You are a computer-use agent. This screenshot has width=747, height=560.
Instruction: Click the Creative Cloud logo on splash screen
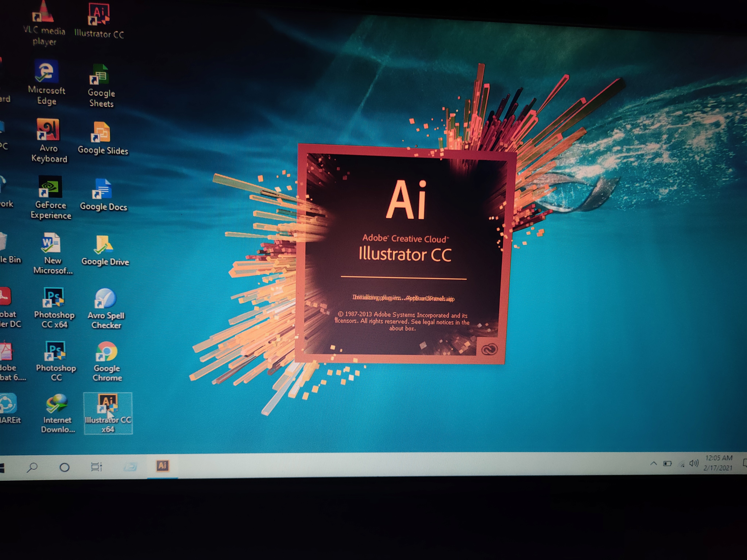click(489, 349)
